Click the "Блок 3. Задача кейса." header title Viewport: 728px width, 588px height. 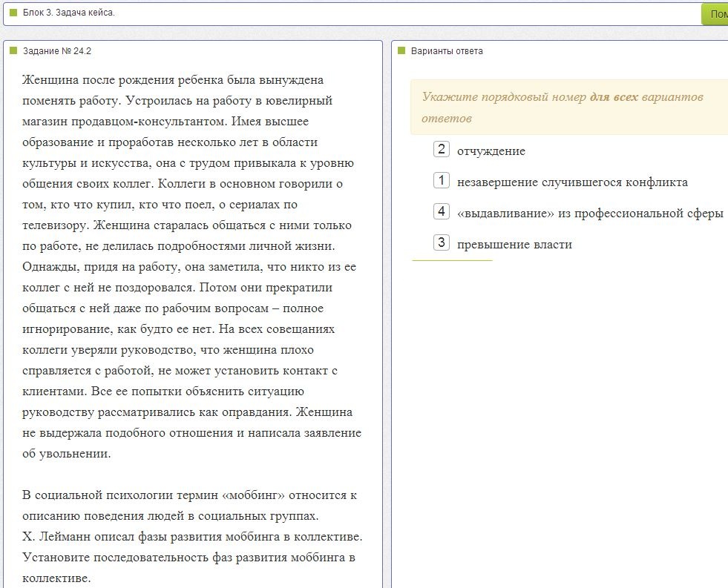[69, 13]
